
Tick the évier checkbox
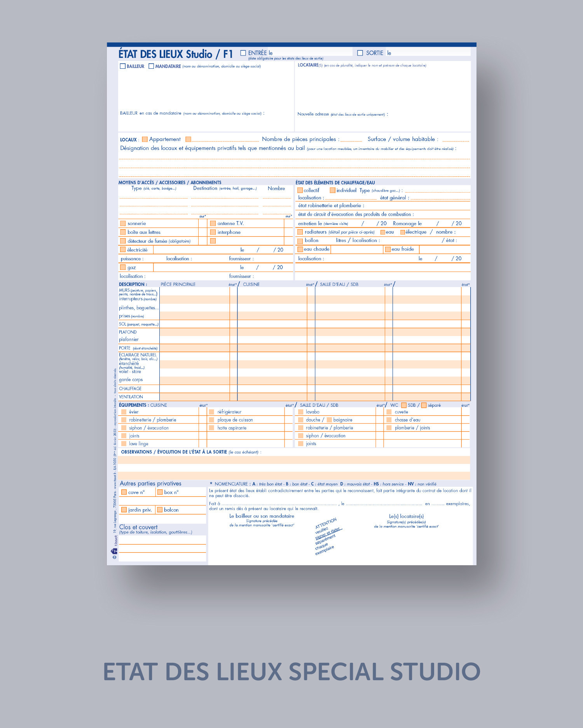pos(124,412)
